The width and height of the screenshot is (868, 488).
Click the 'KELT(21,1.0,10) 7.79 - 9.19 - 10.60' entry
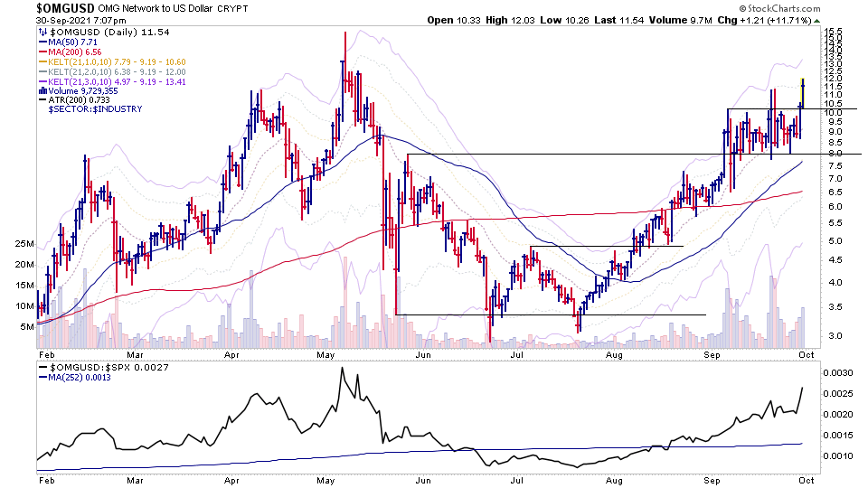click(117, 62)
